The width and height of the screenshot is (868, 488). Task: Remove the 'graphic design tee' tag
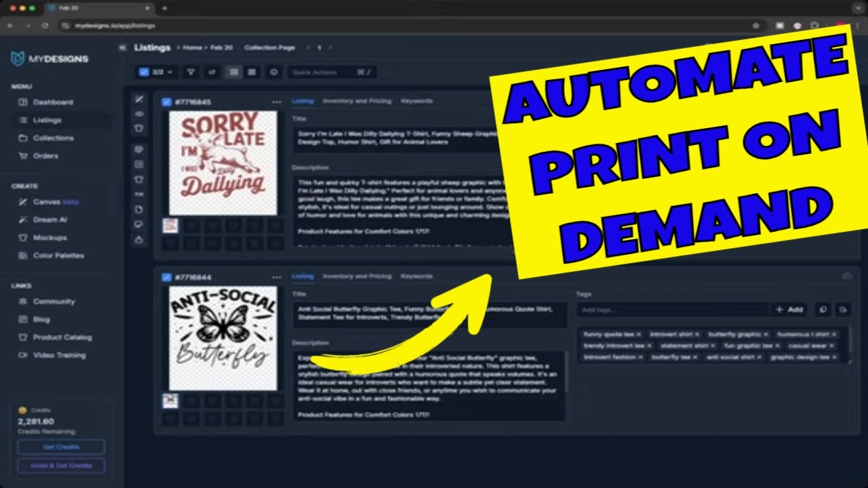(x=834, y=357)
